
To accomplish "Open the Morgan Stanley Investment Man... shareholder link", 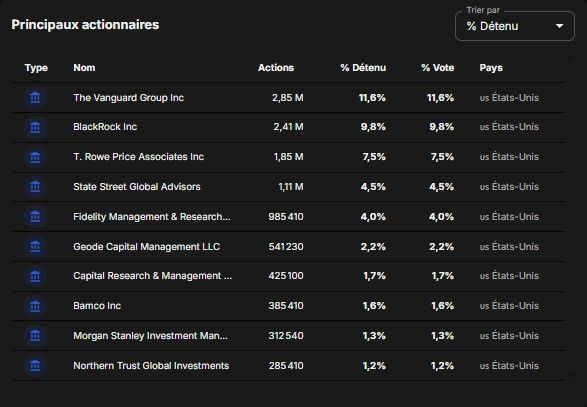I will point(150,335).
